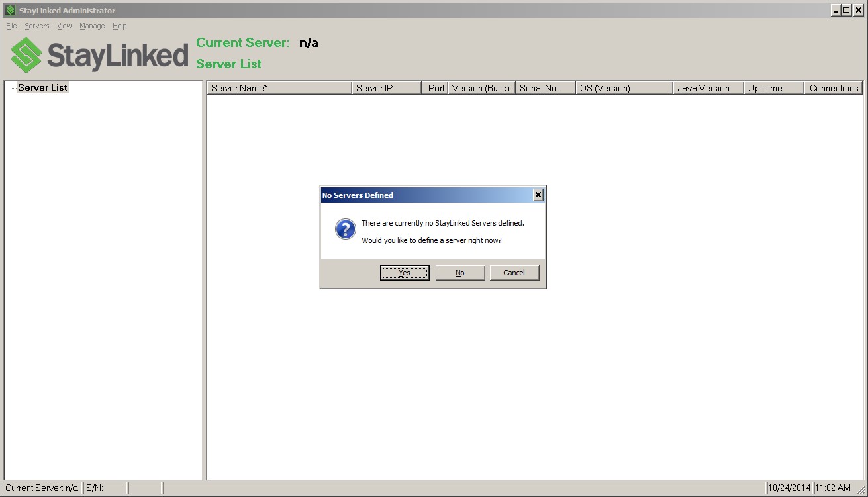The width and height of the screenshot is (868, 497).
Task: Click the Current Server status bar field
Action: click(x=42, y=488)
